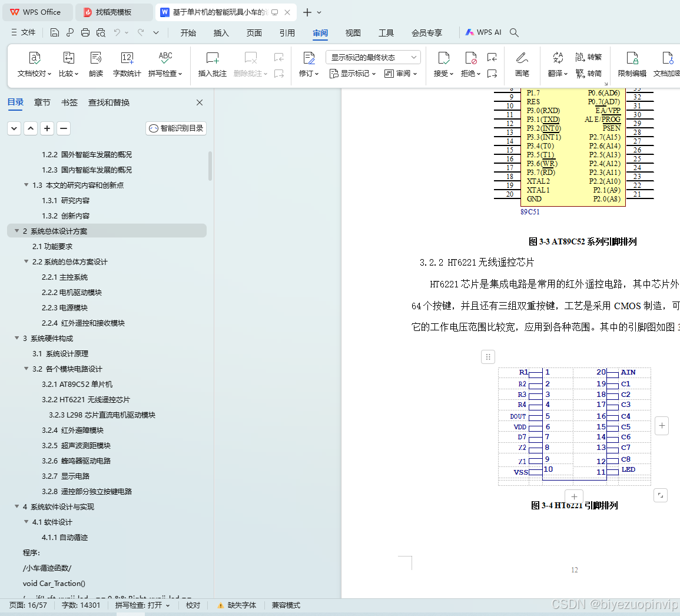Run 拼写检查 spell check

[x=165, y=64]
